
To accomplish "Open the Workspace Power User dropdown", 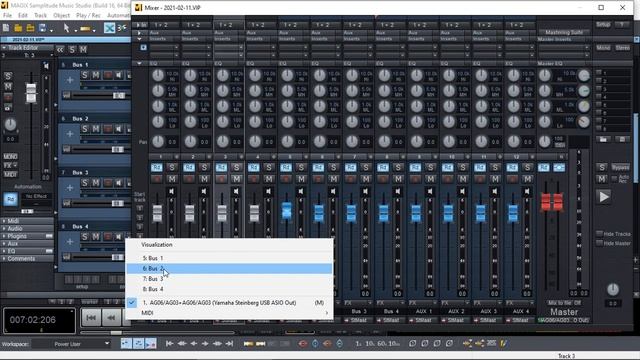I will (x=72, y=344).
